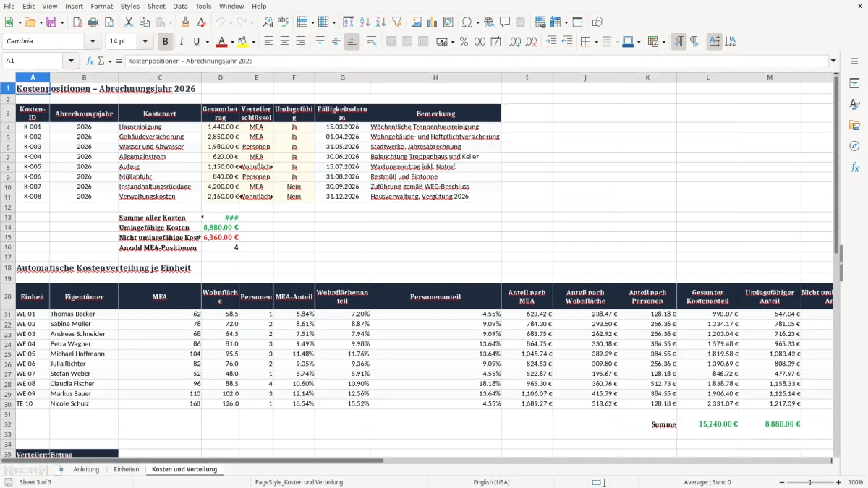Run the spelling check
Image resolution: width=868 pixels, height=488 pixels.
point(284,22)
